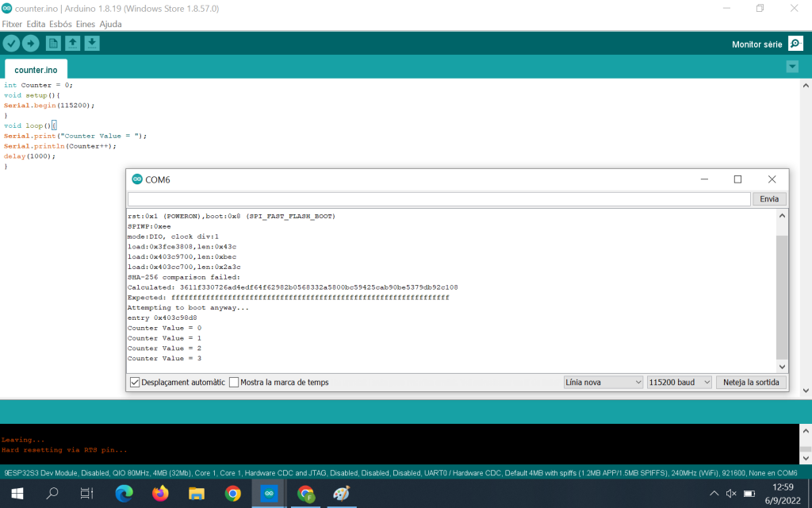Screen dimensions: 812x508
Task: Open Firefox from the taskbar
Action: click(x=160, y=494)
